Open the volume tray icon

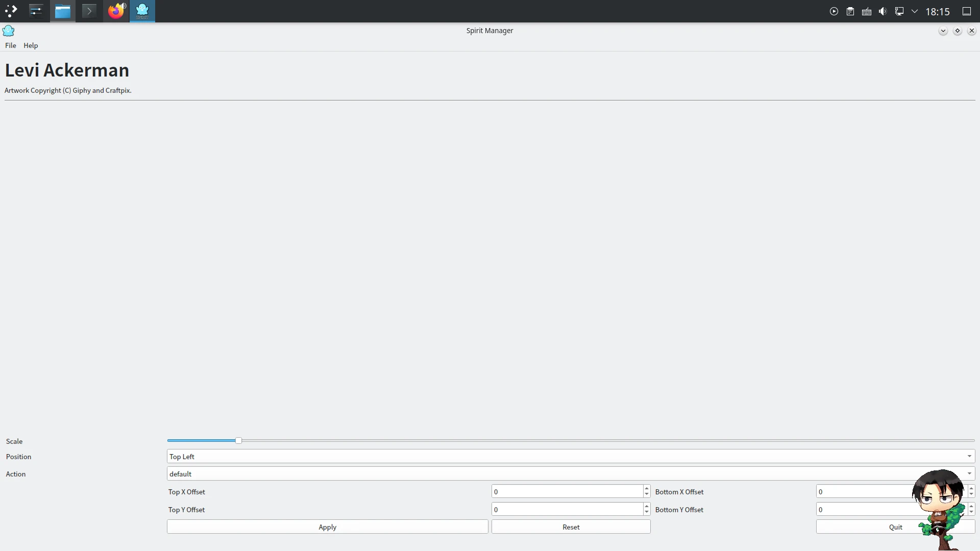click(883, 11)
